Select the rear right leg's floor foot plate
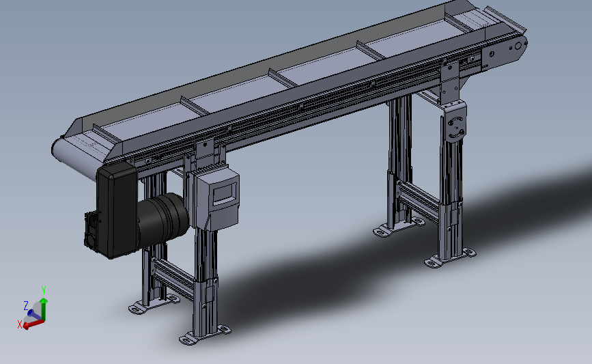The width and height of the screenshot is (592, 364). point(399,227)
